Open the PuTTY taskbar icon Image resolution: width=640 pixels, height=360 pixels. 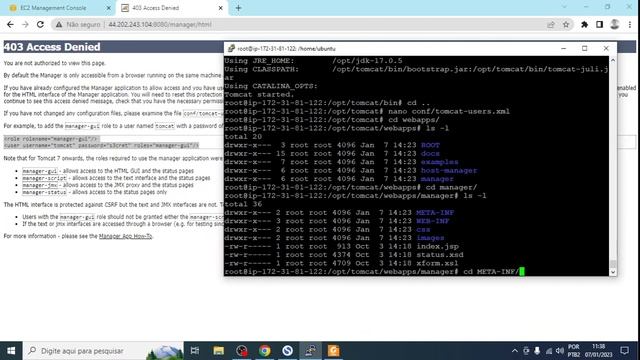click(x=311, y=351)
